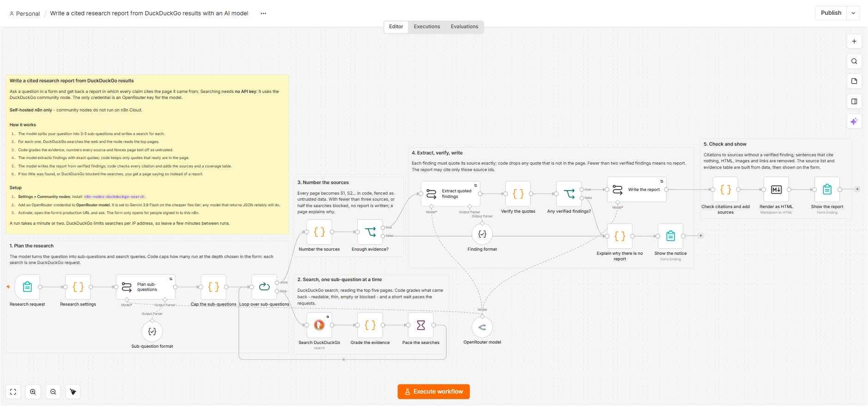Select the Editor tab
The image size is (868, 406).
(x=396, y=27)
